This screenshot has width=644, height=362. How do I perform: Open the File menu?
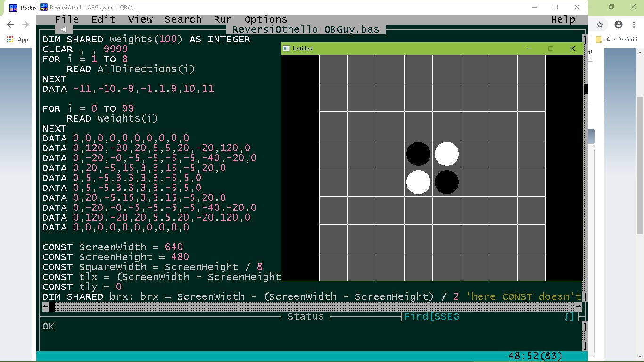pyautogui.click(x=66, y=19)
